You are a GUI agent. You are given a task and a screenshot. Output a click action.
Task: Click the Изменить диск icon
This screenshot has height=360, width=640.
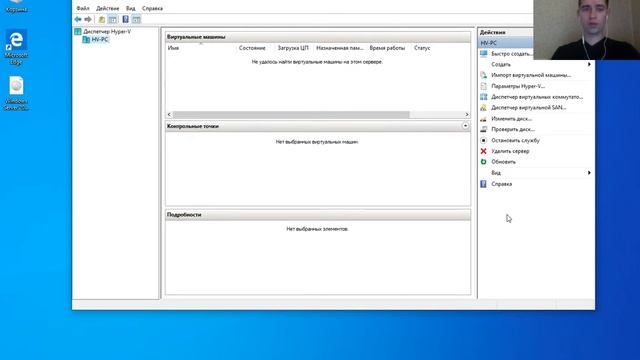point(484,119)
